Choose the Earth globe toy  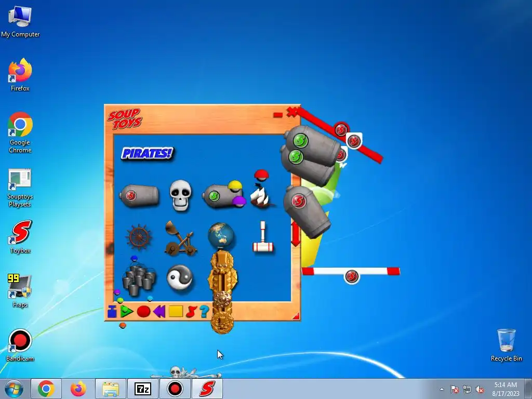tap(221, 236)
